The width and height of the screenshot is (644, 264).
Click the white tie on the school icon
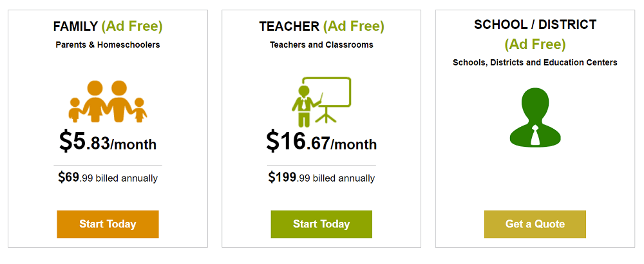pyautogui.click(x=535, y=134)
